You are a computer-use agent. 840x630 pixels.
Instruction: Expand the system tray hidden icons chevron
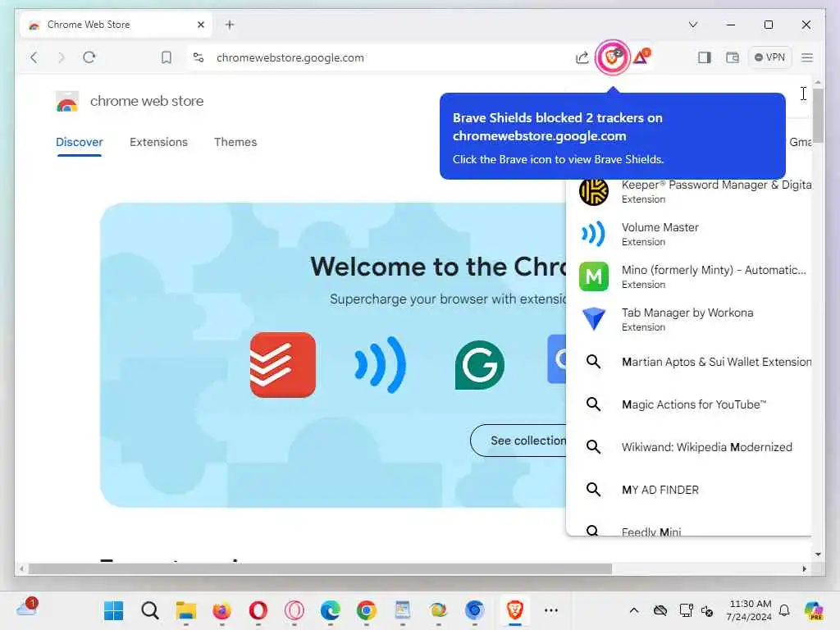[634, 610]
